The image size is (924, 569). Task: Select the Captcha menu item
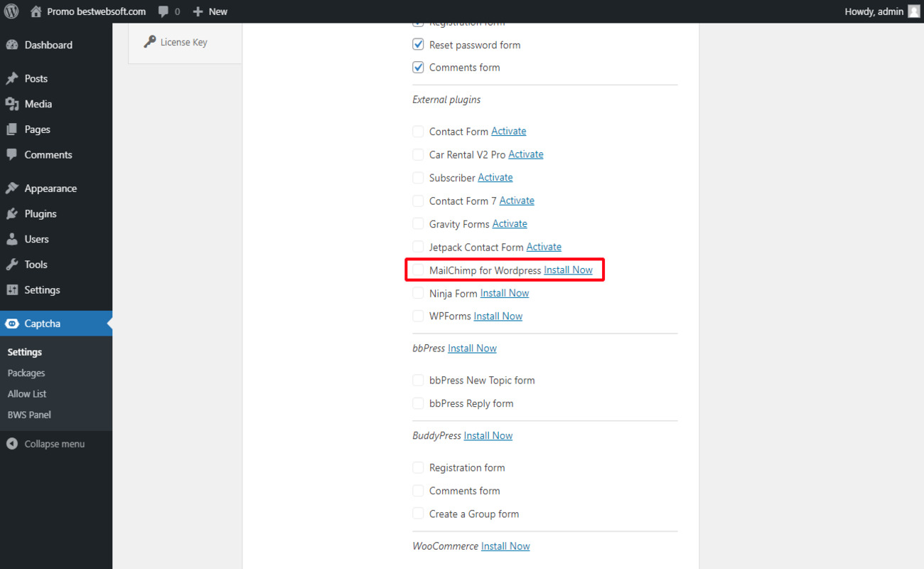click(56, 324)
